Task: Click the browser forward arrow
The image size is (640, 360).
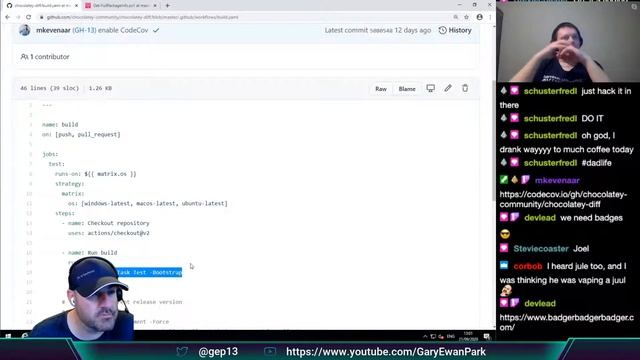Action: click(x=18, y=17)
